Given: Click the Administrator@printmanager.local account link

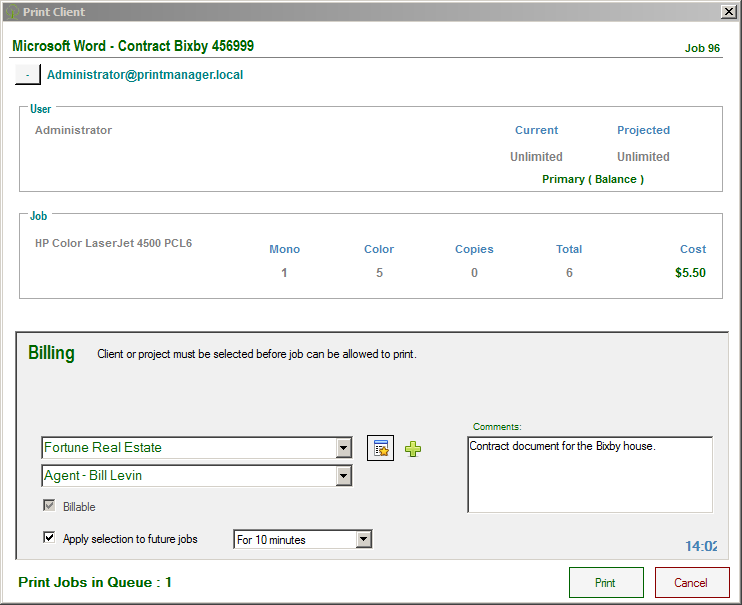Looking at the screenshot, I should coord(145,75).
